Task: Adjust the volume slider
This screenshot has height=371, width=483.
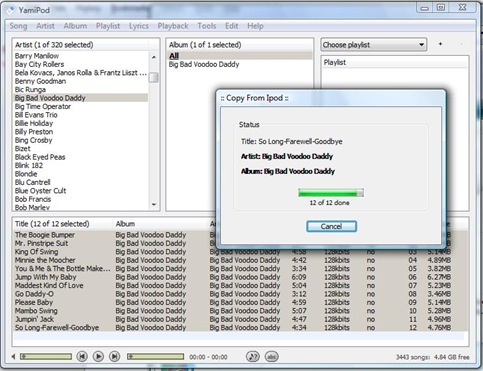Action: pos(46,357)
